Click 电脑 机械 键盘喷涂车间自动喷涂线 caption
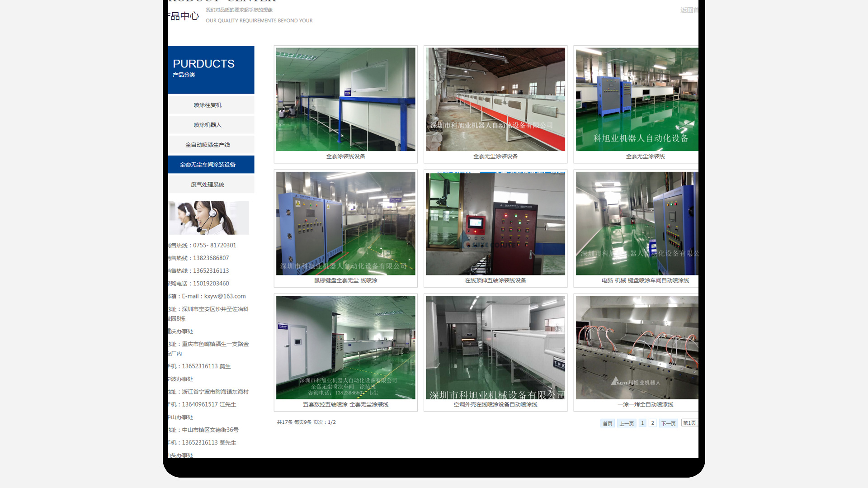This screenshot has width=868, height=488. pos(645,280)
